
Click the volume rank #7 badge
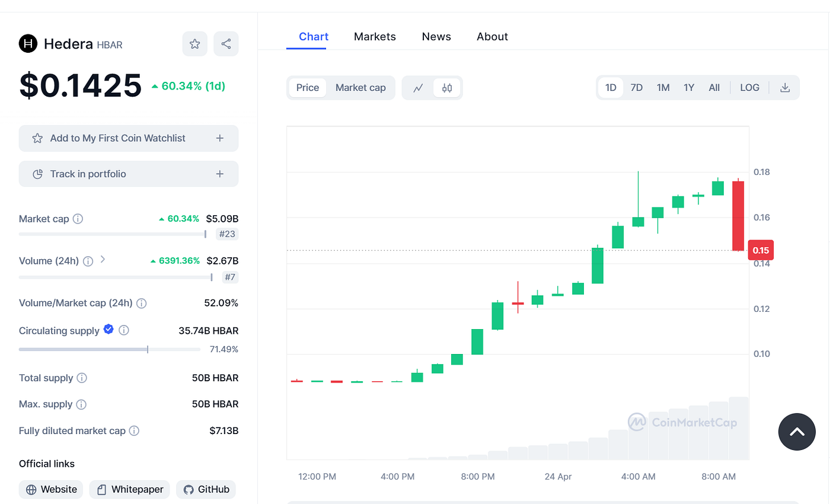point(230,277)
